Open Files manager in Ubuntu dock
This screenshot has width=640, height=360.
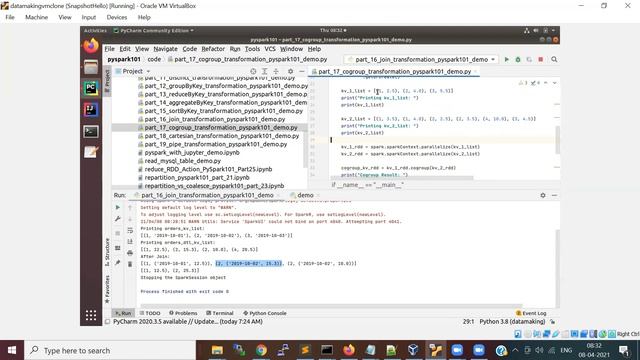click(x=91, y=67)
